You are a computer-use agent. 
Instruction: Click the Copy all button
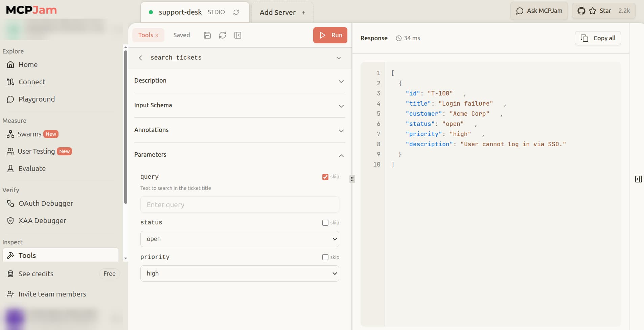598,38
